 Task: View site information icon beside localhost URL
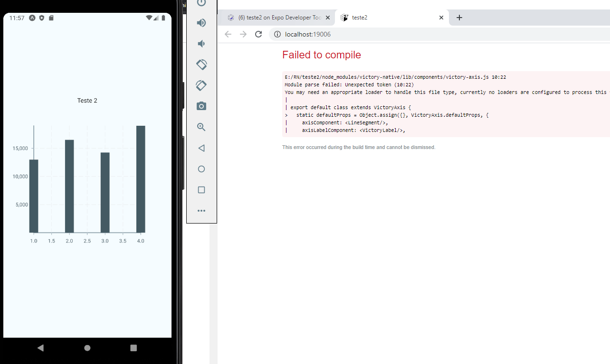tap(277, 34)
